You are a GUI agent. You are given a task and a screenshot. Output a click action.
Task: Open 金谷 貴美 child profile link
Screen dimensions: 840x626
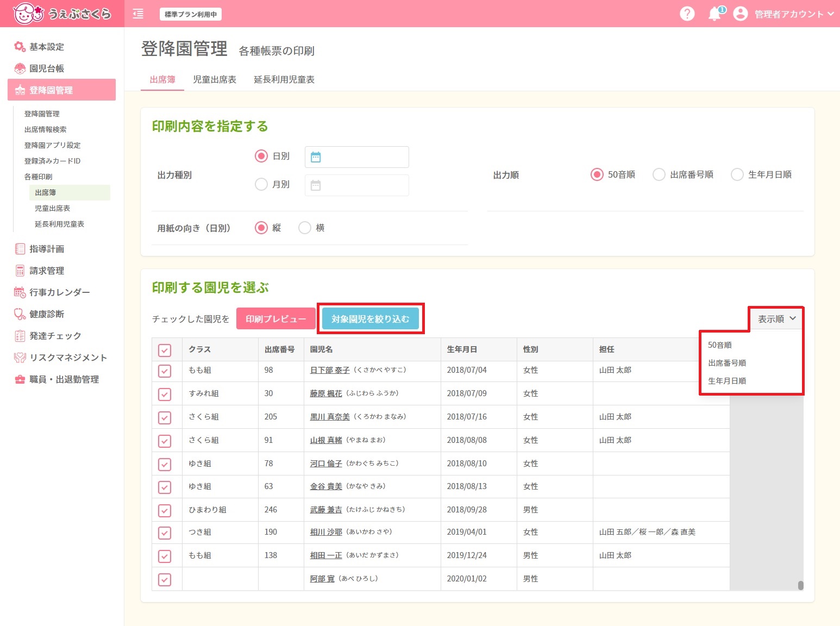[x=326, y=486]
